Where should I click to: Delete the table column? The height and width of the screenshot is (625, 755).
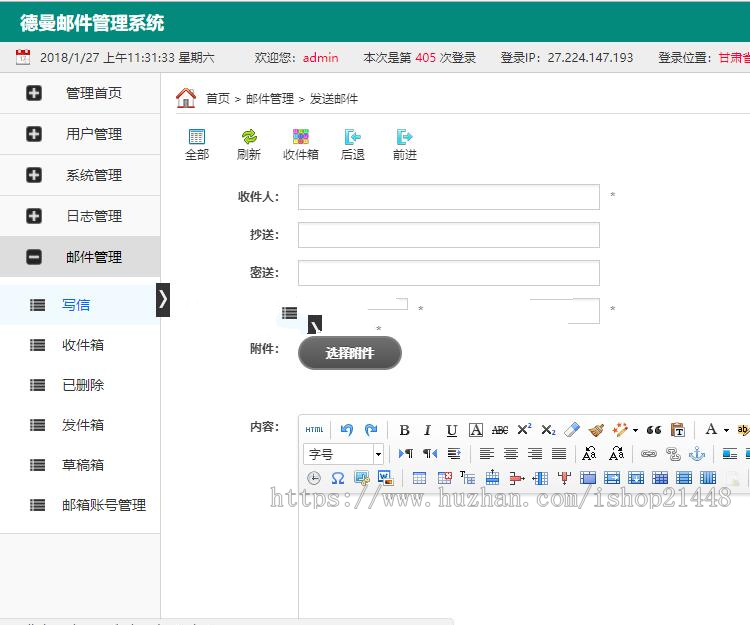pos(564,478)
